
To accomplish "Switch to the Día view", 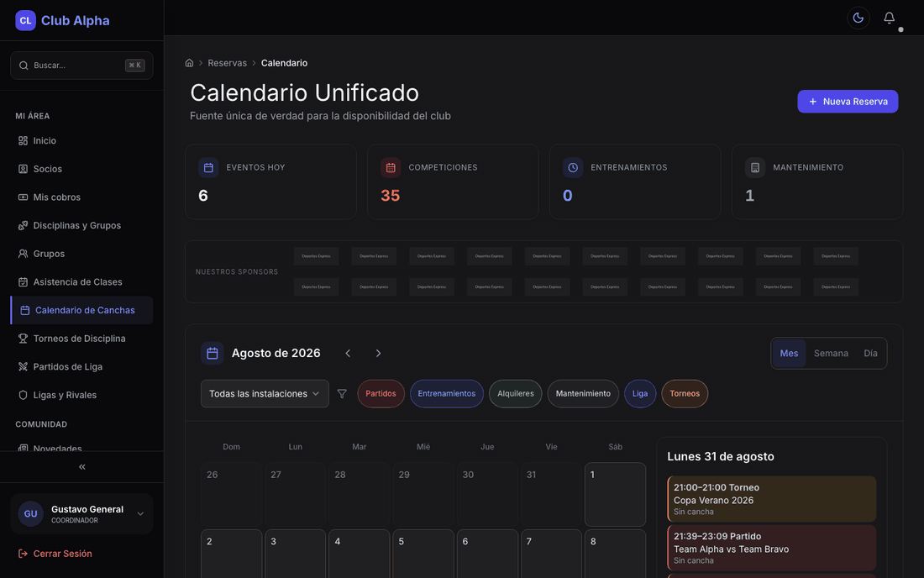I will (870, 354).
